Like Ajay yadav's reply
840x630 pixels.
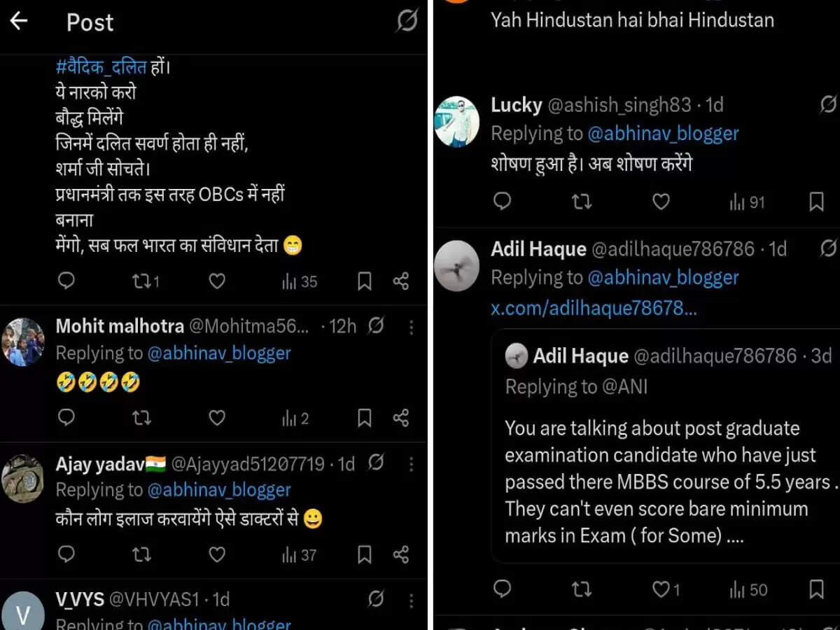point(217,555)
